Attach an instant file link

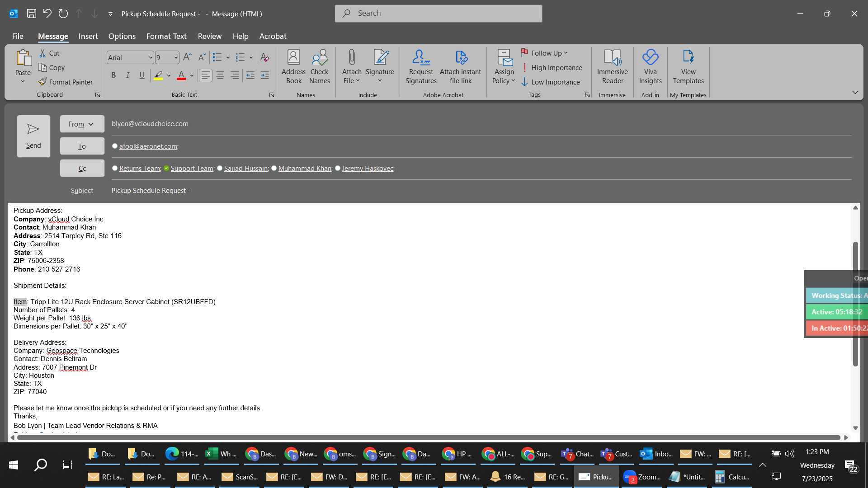(x=460, y=67)
